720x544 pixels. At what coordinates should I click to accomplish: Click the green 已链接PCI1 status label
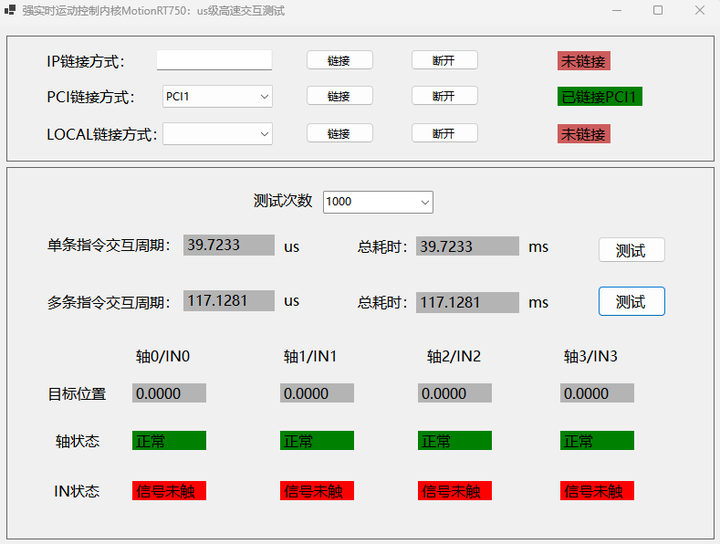pyautogui.click(x=600, y=96)
